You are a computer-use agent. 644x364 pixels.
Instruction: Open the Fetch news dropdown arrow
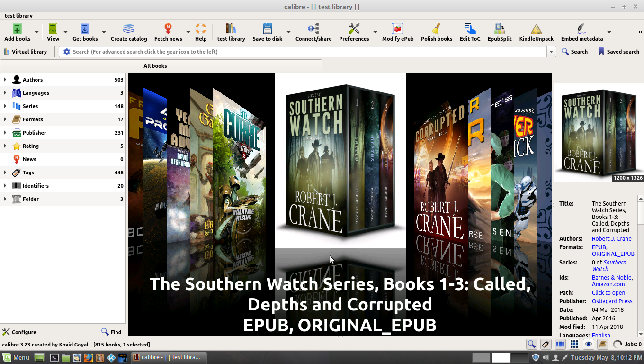click(x=188, y=32)
